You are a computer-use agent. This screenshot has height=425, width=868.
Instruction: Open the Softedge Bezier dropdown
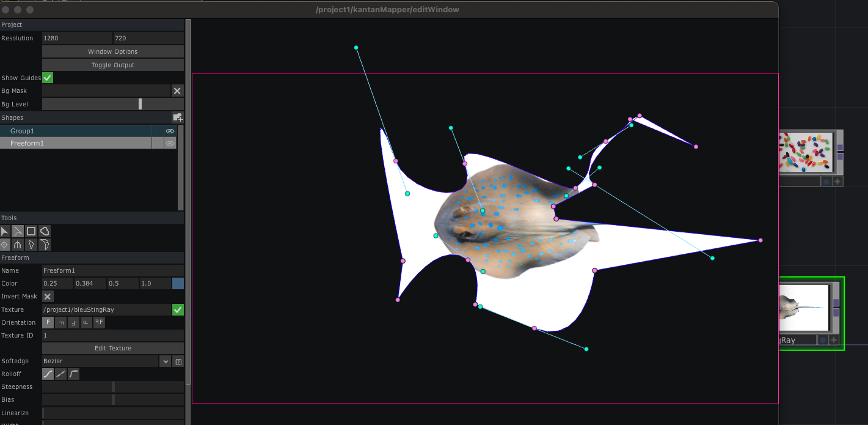(x=165, y=361)
